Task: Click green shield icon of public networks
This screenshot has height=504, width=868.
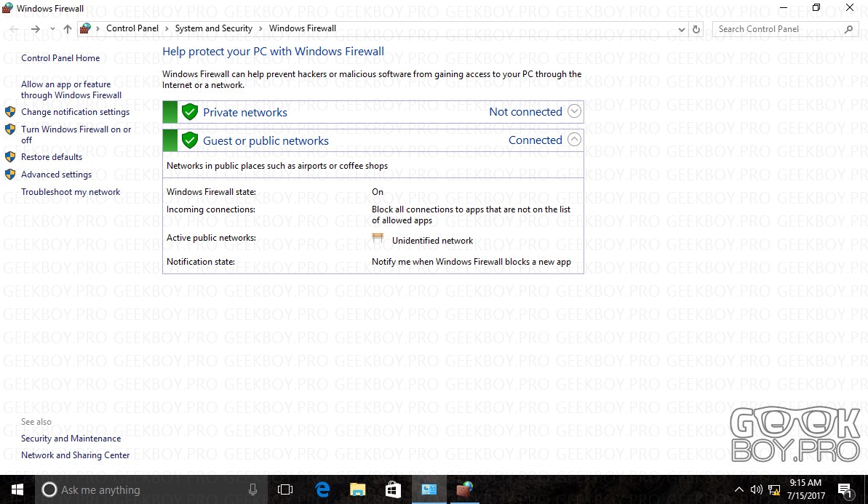Action: point(190,140)
